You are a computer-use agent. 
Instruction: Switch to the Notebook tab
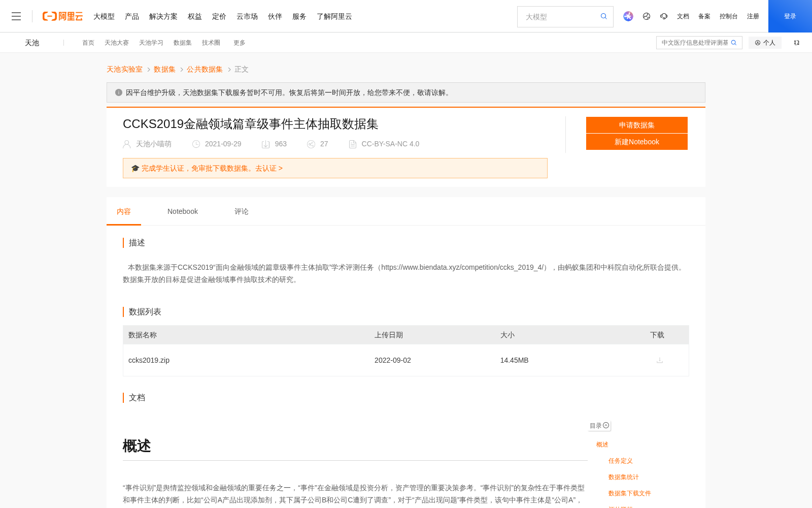183,211
